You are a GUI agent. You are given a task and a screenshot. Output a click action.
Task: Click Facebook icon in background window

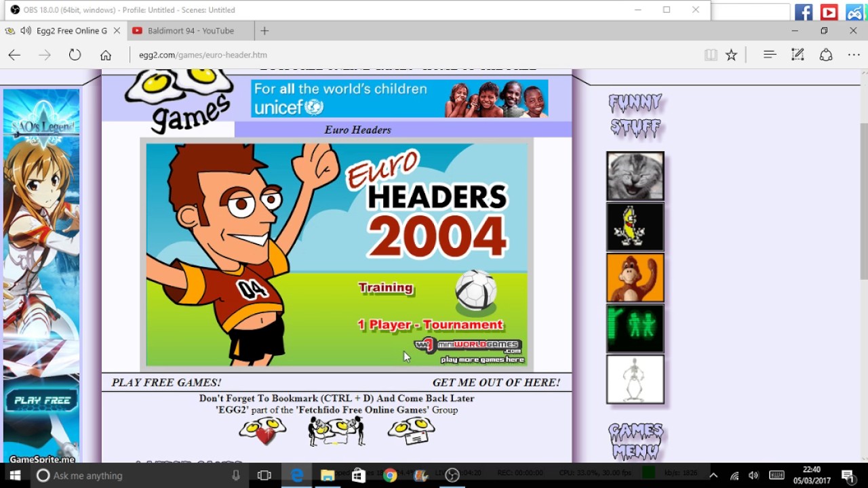(x=804, y=12)
